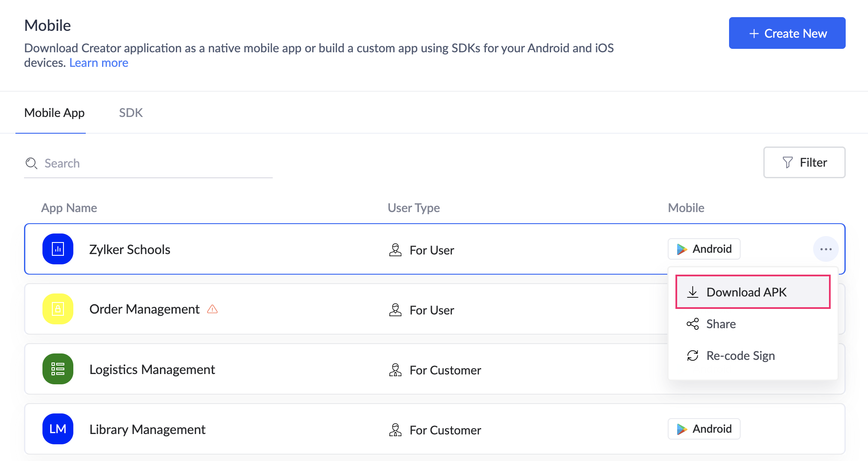Image resolution: width=868 pixels, height=461 pixels.
Task: Switch to the SDK tab
Action: coord(131,113)
